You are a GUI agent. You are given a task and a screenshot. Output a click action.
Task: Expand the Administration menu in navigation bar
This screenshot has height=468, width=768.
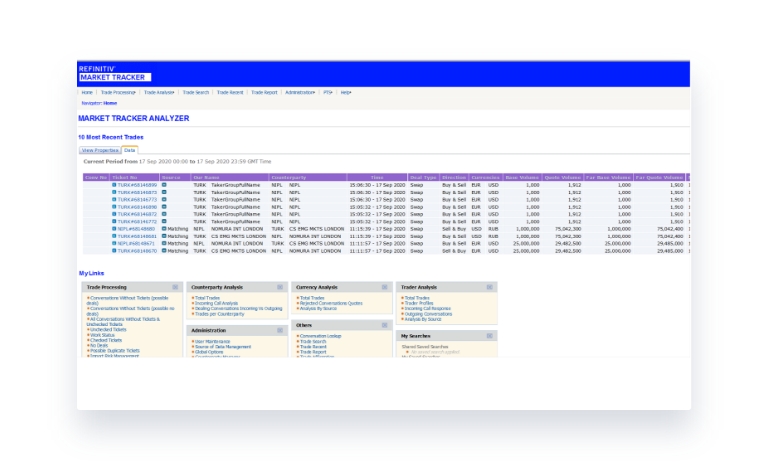coord(299,92)
